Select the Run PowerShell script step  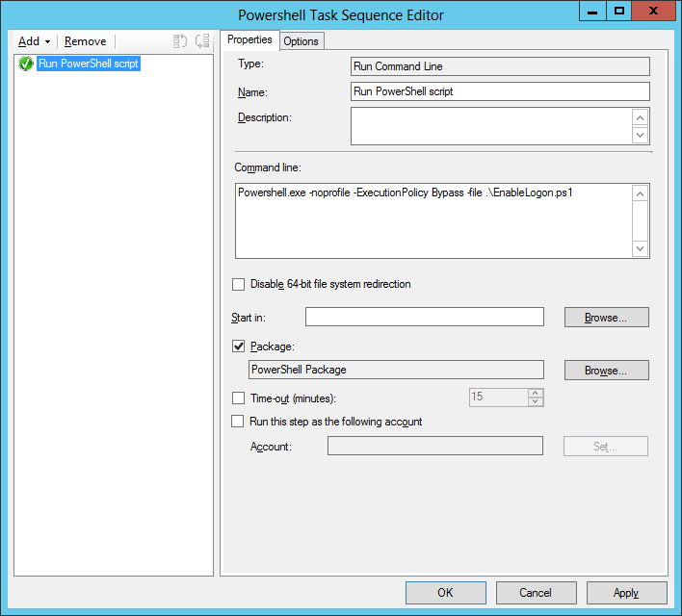click(x=89, y=64)
